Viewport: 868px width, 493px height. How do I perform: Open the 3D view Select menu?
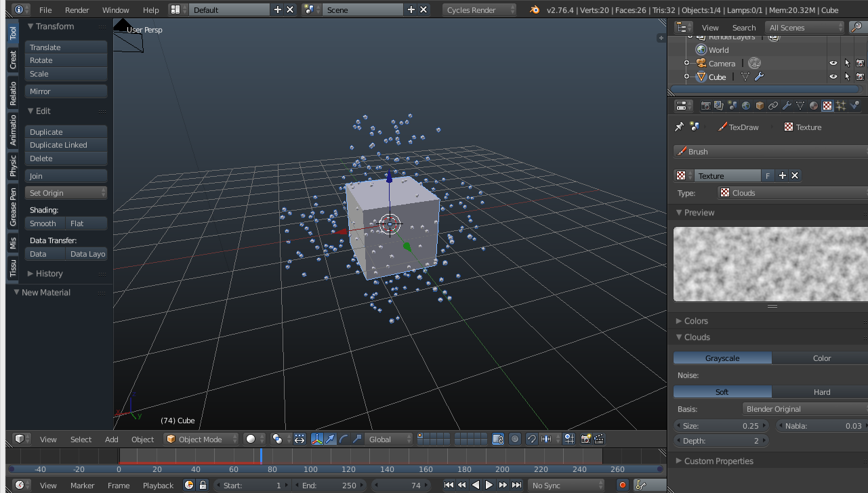point(81,439)
